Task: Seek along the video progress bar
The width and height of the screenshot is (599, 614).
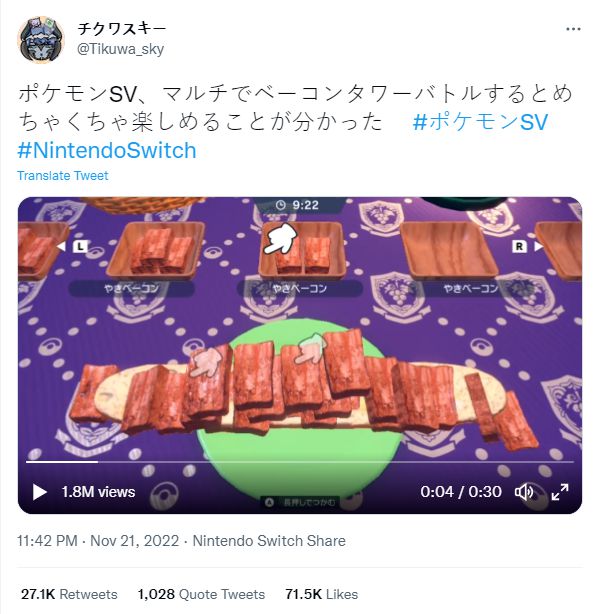Action: tap(300, 462)
